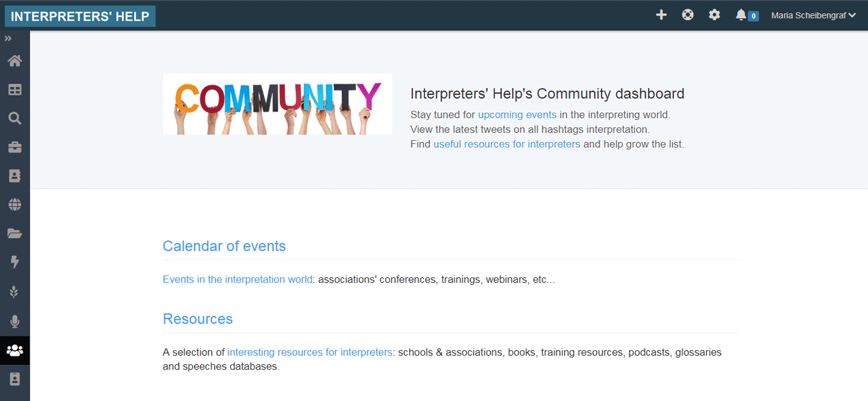Click the COMMUNITY banner image
Viewport: 868px width, 401px height.
(277, 104)
